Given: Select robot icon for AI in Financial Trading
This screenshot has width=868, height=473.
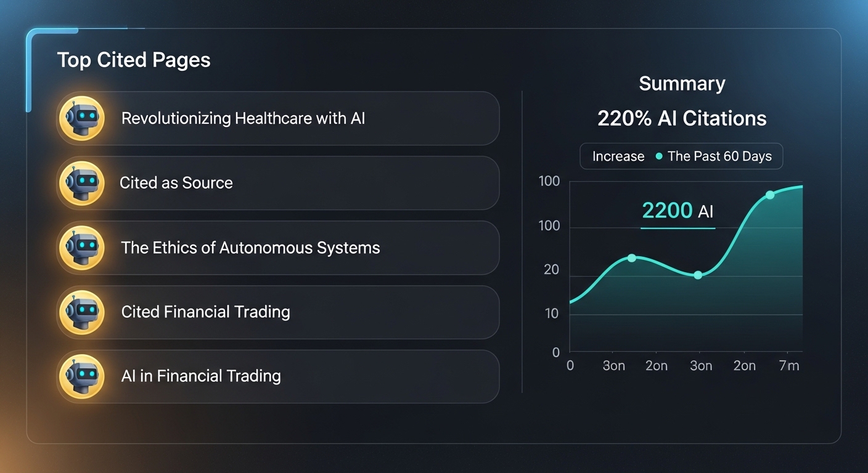Looking at the screenshot, I should 81,376.
